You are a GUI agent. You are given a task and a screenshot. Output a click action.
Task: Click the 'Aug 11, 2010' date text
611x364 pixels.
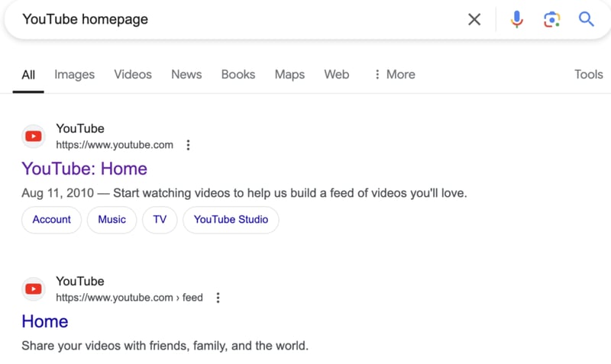click(x=58, y=193)
